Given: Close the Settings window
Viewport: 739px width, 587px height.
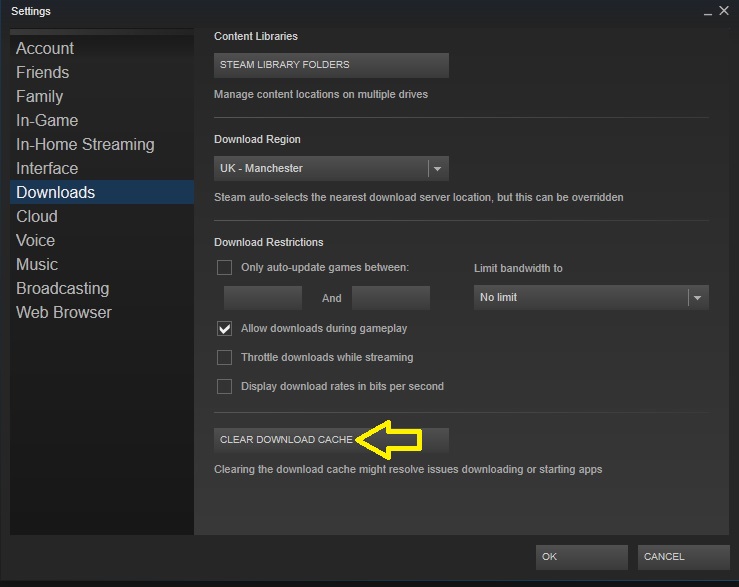Looking at the screenshot, I should coord(724,10).
